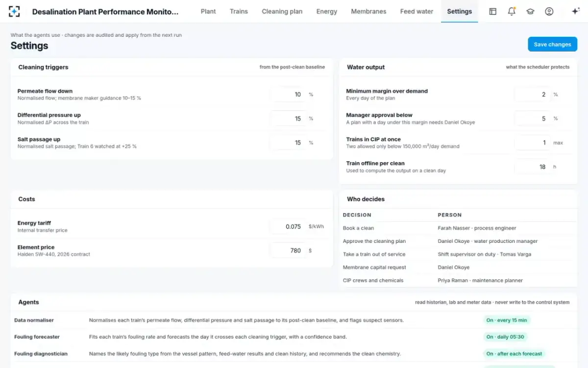Screen dimensions: 588x368
Task: Click 'Halden SW-440, 2026 contract' note
Action: (x=54, y=254)
